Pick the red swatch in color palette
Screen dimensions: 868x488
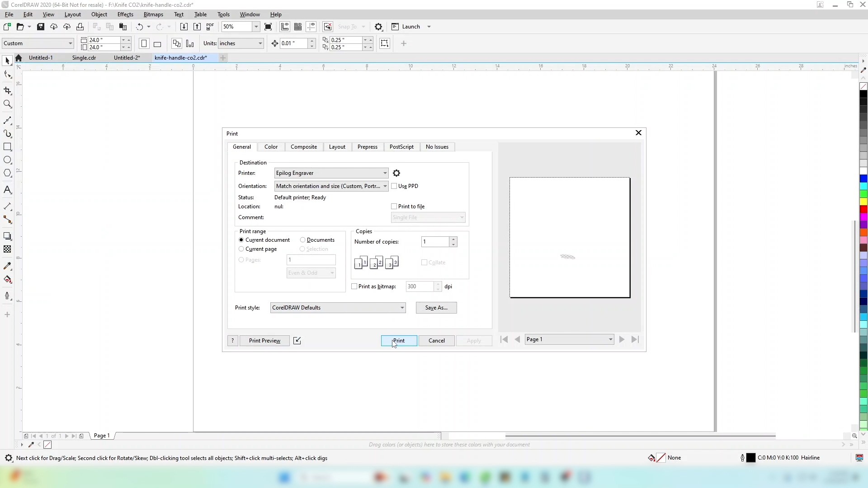(x=863, y=209)
